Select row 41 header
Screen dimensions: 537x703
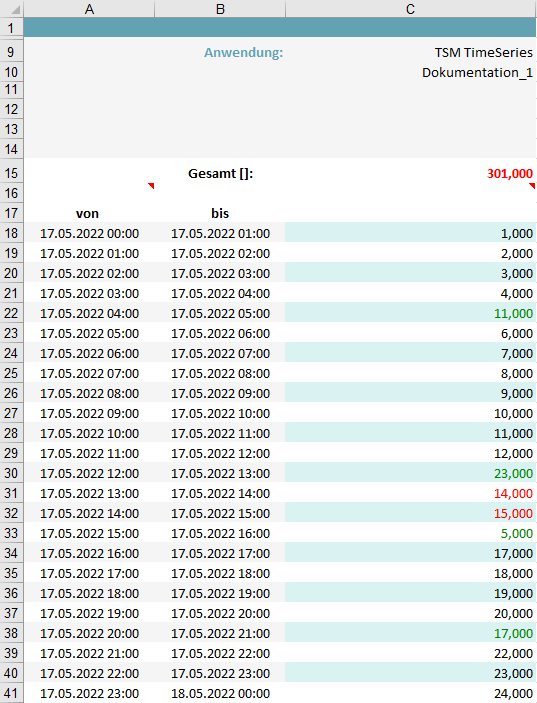(11, 693)
